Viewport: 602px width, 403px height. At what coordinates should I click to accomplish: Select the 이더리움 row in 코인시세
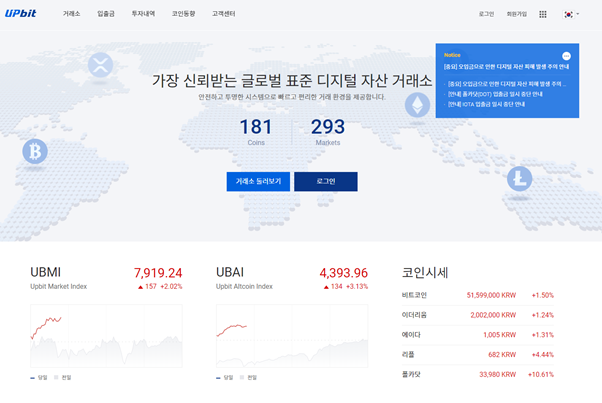(x=478, y=315)
